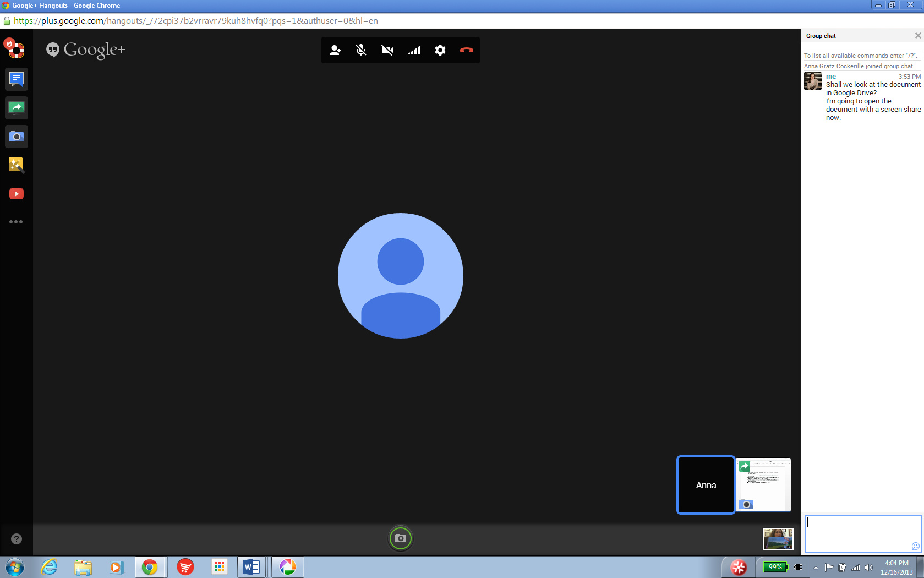Click the invite people icon

(335, 50)
